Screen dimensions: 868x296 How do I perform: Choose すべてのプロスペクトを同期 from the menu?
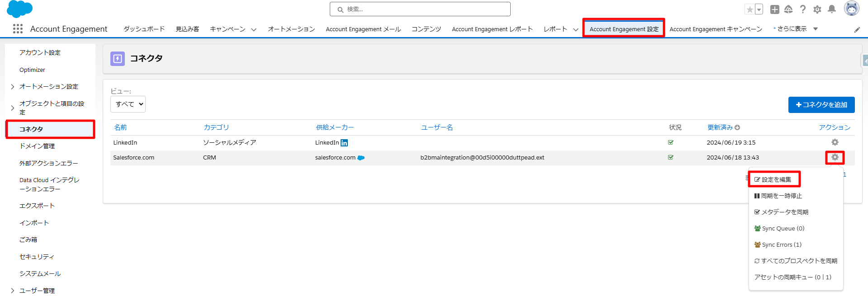pyautogui.click(x=796, y=261)
